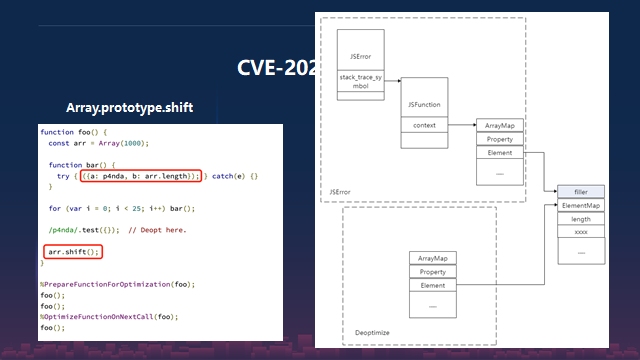
Task: Select the "context" box under JSFunction
Action: 424,125
